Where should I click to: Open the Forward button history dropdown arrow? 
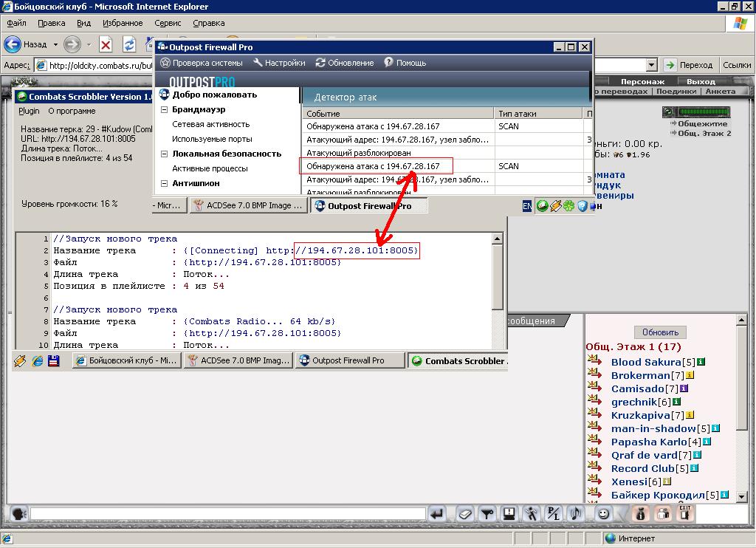point(89,44)
